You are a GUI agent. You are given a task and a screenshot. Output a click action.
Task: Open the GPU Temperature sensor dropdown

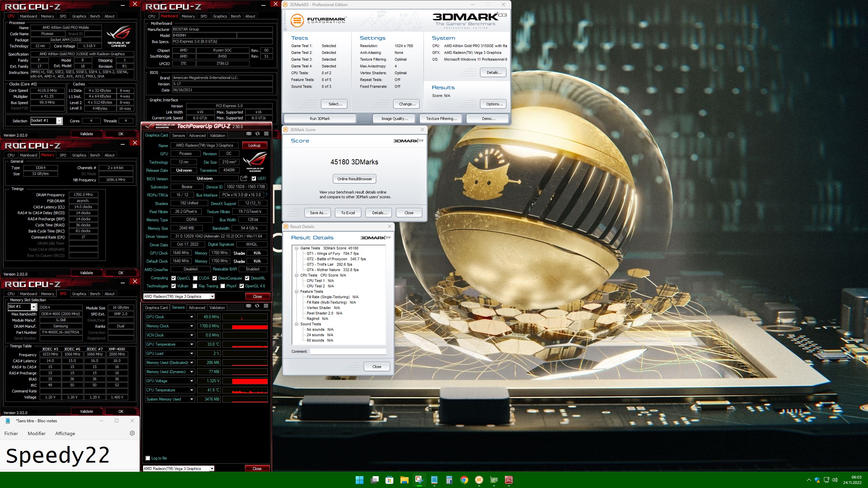pyautogui.click(x=192, y=344)
